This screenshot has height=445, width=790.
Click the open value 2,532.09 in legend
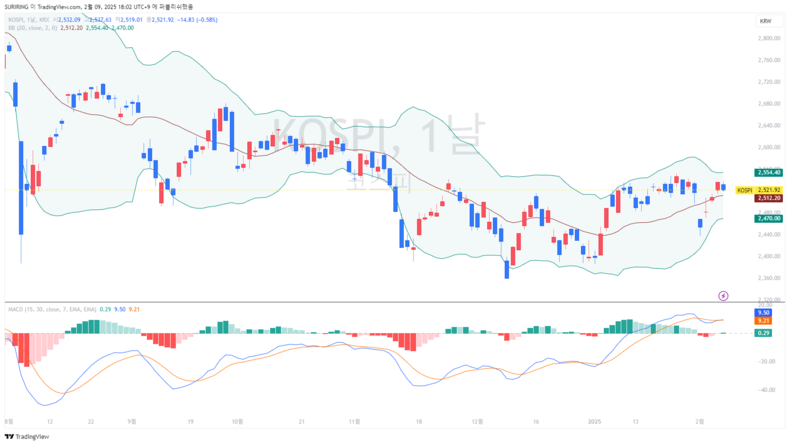click(x=69, y=20)
